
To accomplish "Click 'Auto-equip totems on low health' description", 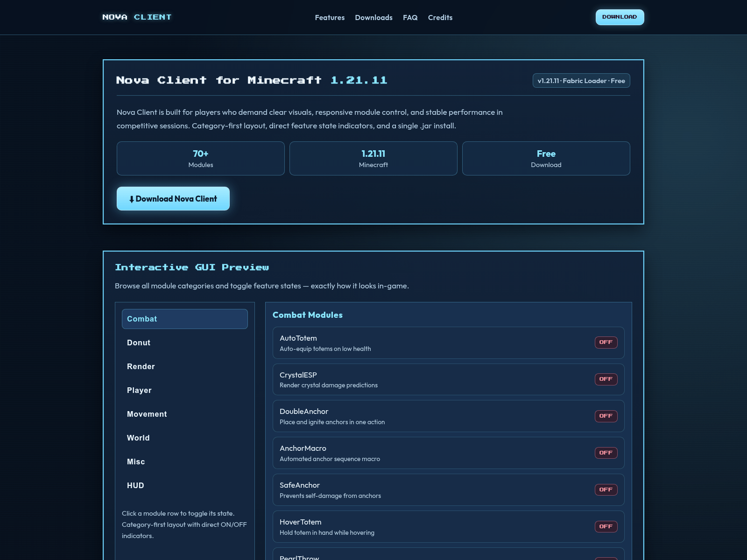I will point(325,349).
